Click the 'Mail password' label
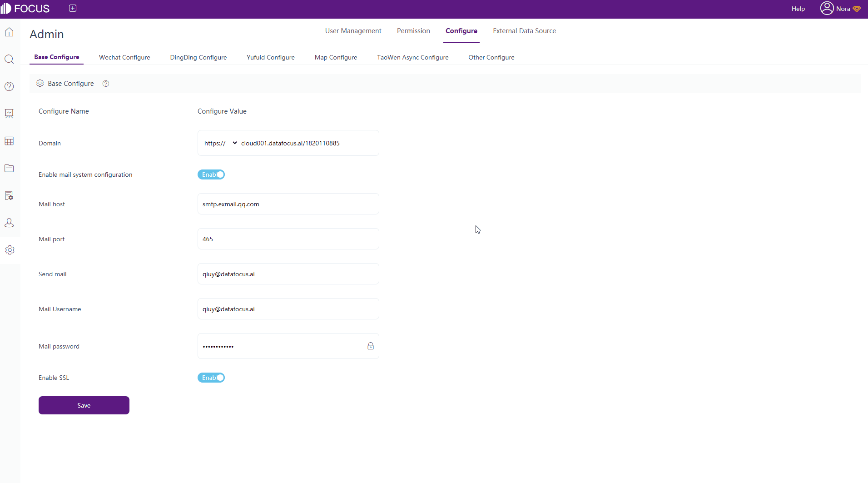868x483 pixels. tap(59, 346)
